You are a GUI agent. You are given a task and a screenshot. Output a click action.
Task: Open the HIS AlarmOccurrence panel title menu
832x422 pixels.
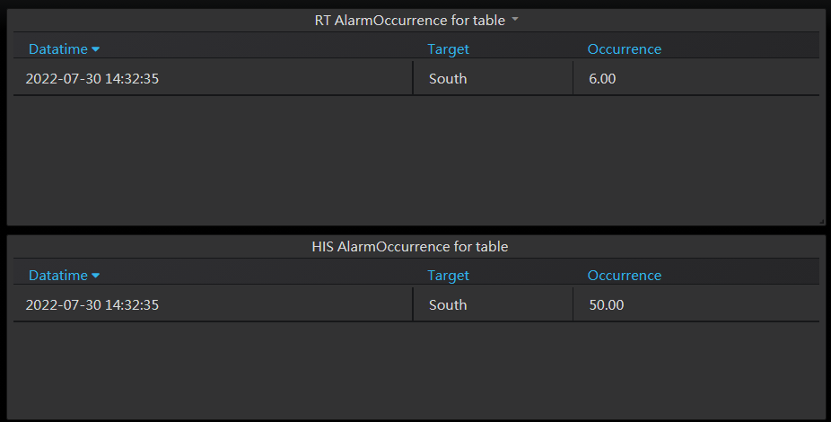(x=409, y=246)
